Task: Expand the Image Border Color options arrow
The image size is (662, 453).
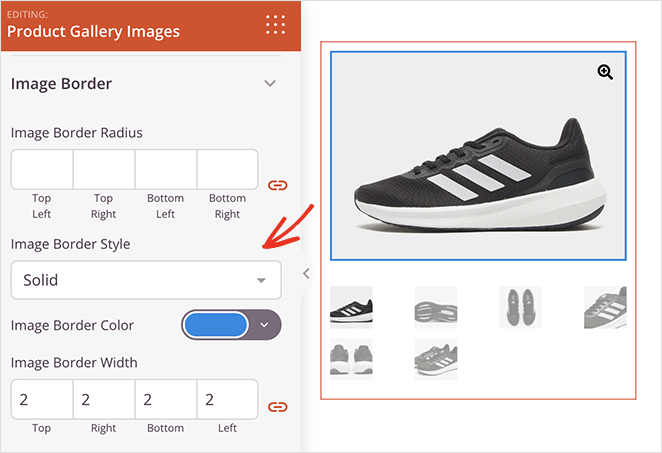Action: (264, 325)
